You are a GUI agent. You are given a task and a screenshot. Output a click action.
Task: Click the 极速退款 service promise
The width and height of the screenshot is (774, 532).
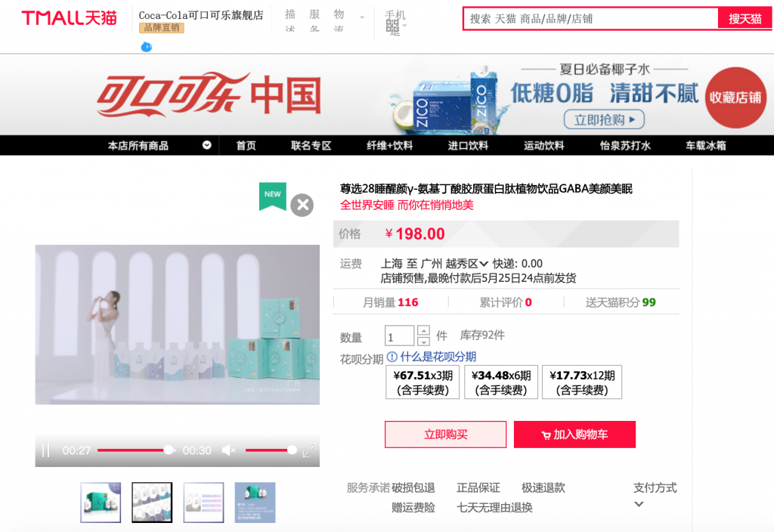tap(543, 487)
